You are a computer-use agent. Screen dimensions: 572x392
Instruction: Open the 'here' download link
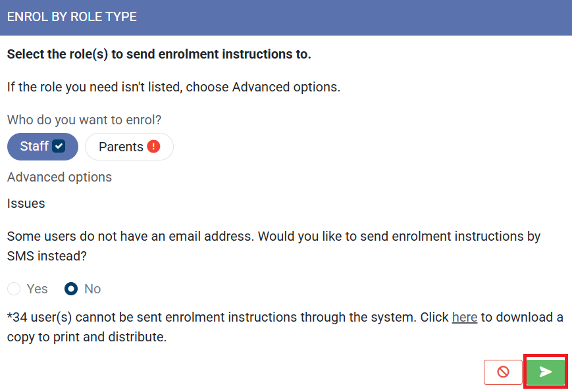coord(464,317)
